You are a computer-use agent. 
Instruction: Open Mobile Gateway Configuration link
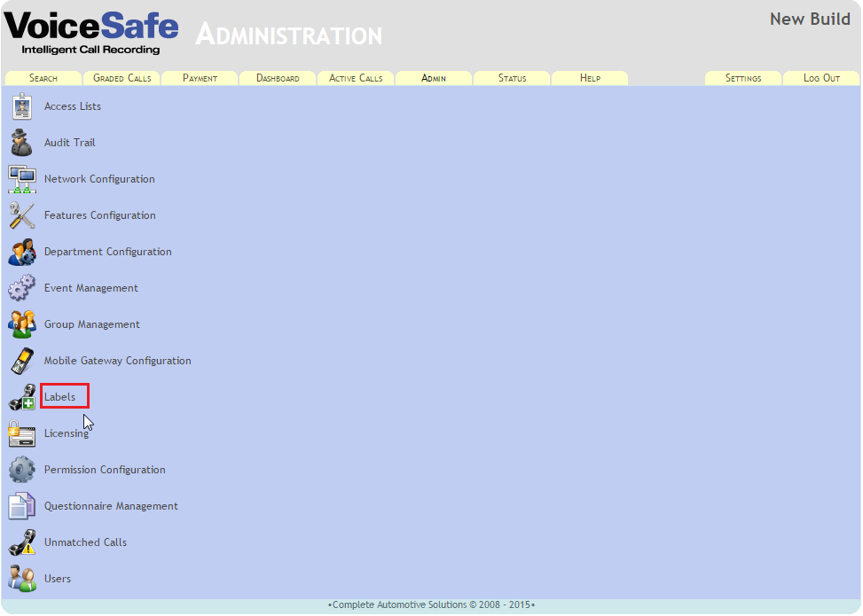118,360
